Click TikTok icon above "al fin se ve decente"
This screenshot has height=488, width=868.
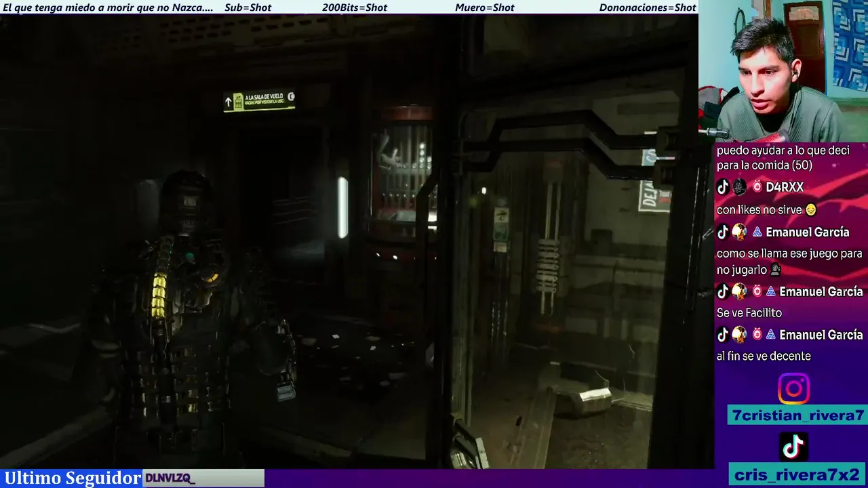(x=723, y=335)
